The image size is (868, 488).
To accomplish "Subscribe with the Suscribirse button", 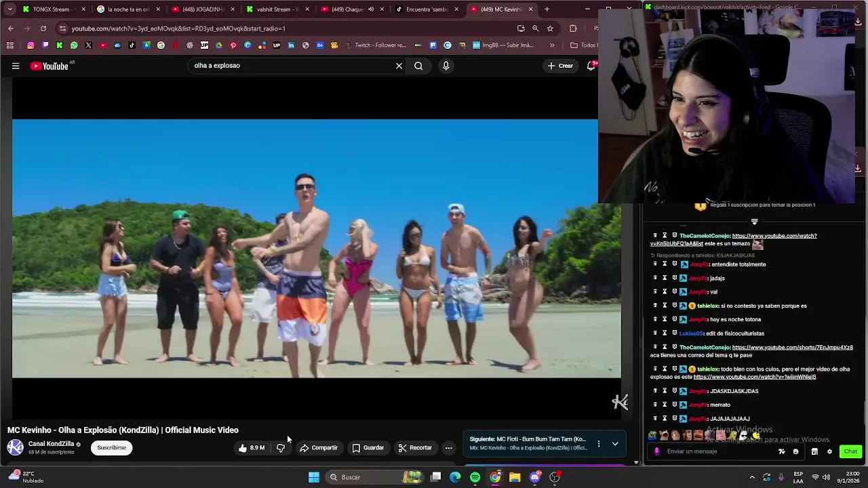I will [x=111, y=448].
